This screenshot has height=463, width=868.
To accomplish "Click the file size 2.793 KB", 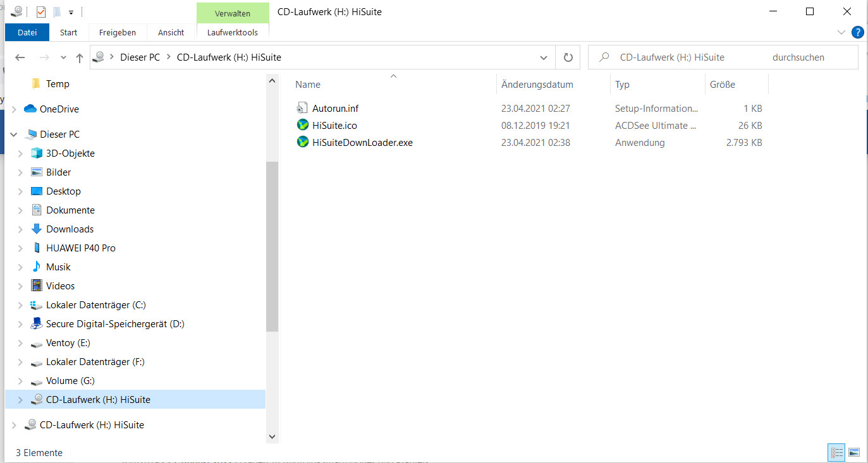I will tap(744, 143).
